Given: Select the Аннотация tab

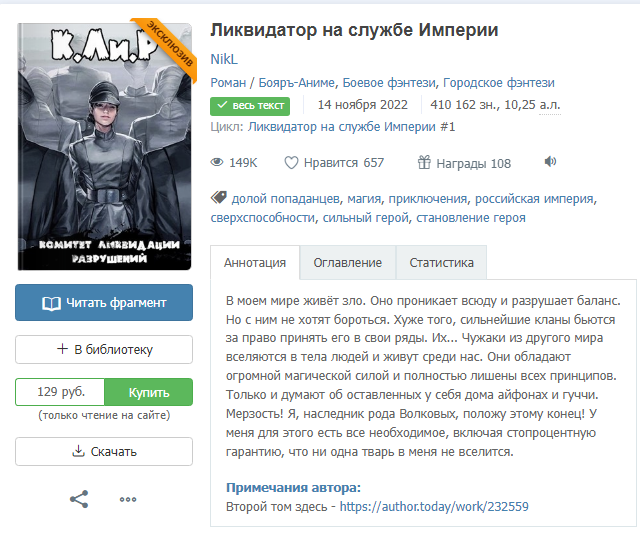Looking at the screenshot, I should (x=255, y=262).
